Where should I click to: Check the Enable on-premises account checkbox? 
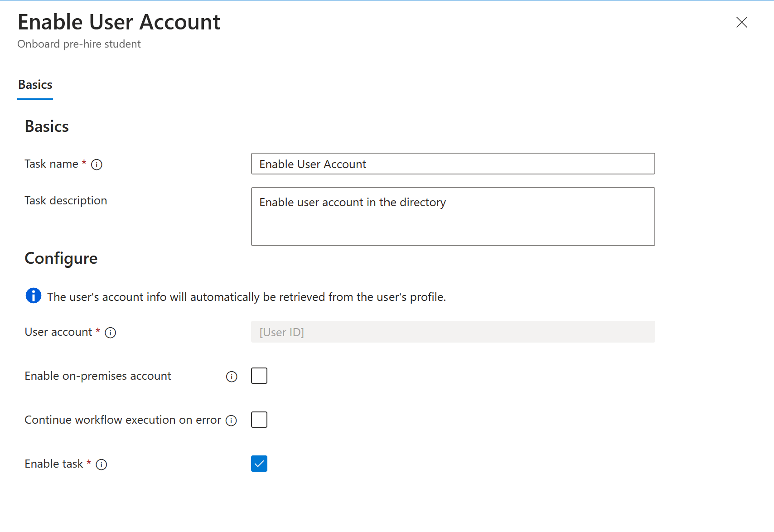[259, 375]
